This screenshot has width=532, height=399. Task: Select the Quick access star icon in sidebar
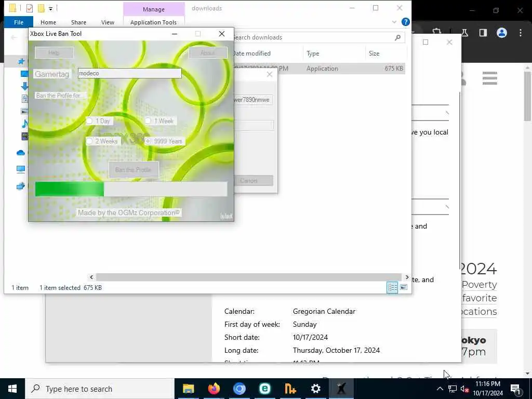(21, 61)
